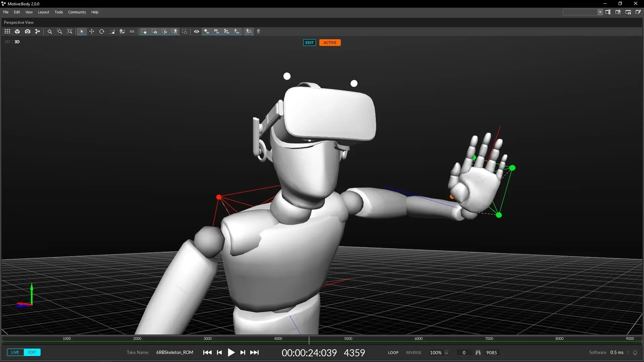Viewport: 644px width, 362px height.
Task: Click the LCL local coordinates icon
Action: (x=132, y=32)
